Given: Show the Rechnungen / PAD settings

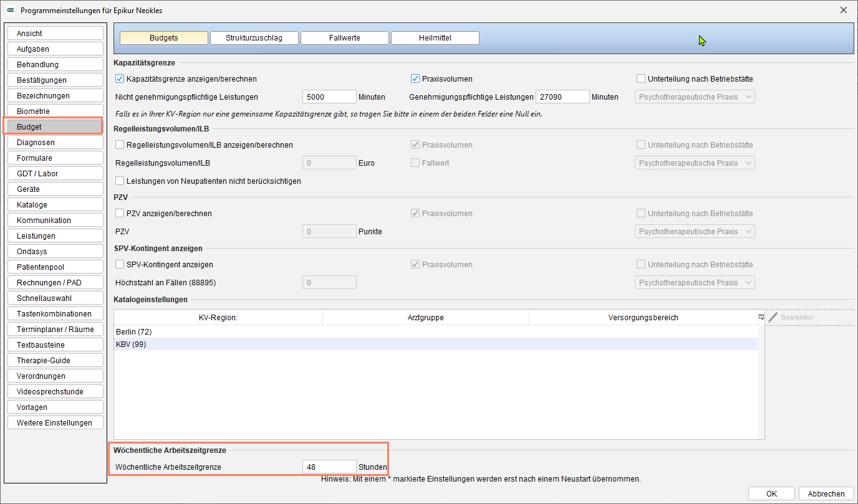Looking at the screenshot, I should [55, 283].
